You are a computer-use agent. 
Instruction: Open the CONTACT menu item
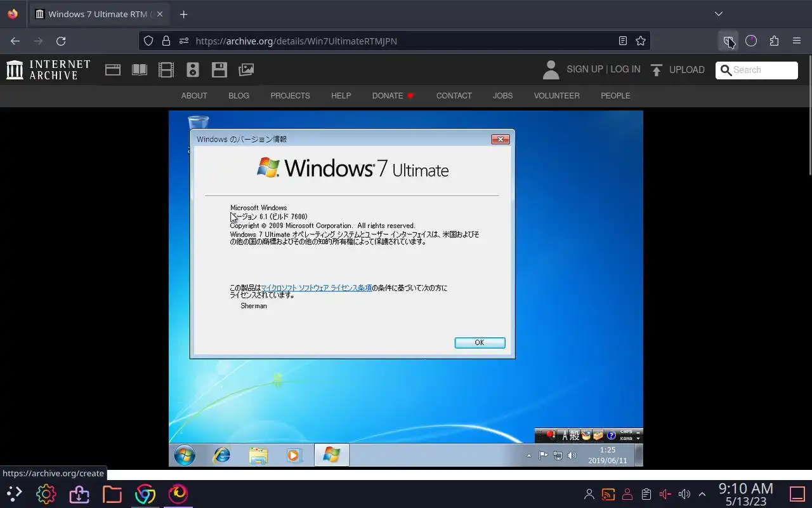coord(454,96)
